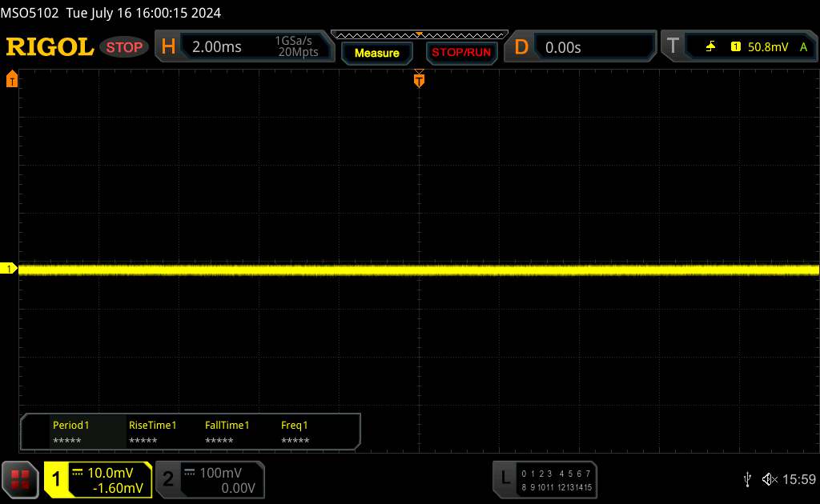Select the channel 1 ground level marker
Viewport: 820px width, 504px height.
tap(8, 269)
